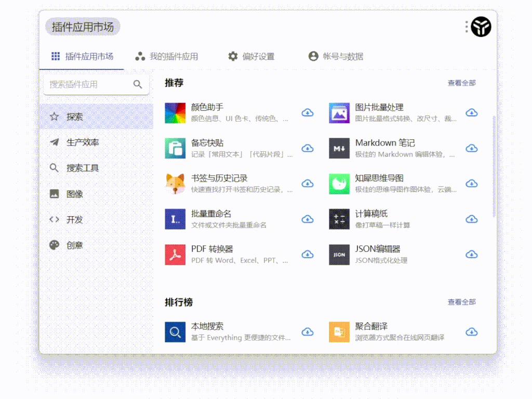This screenshot has height=399, width=532.
Task: Open the 图像 category
Action: (73, 193)
